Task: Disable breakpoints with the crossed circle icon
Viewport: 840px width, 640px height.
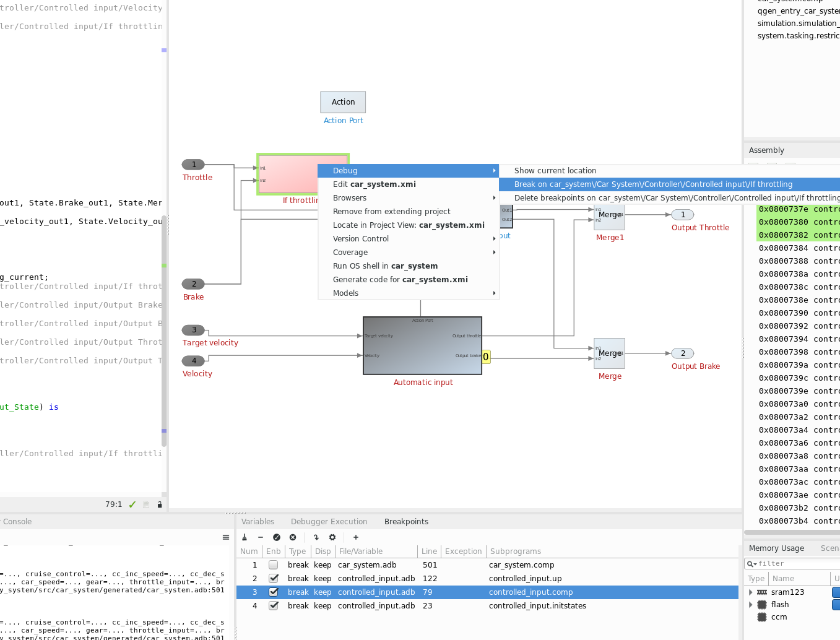Action: click(293, 537)
